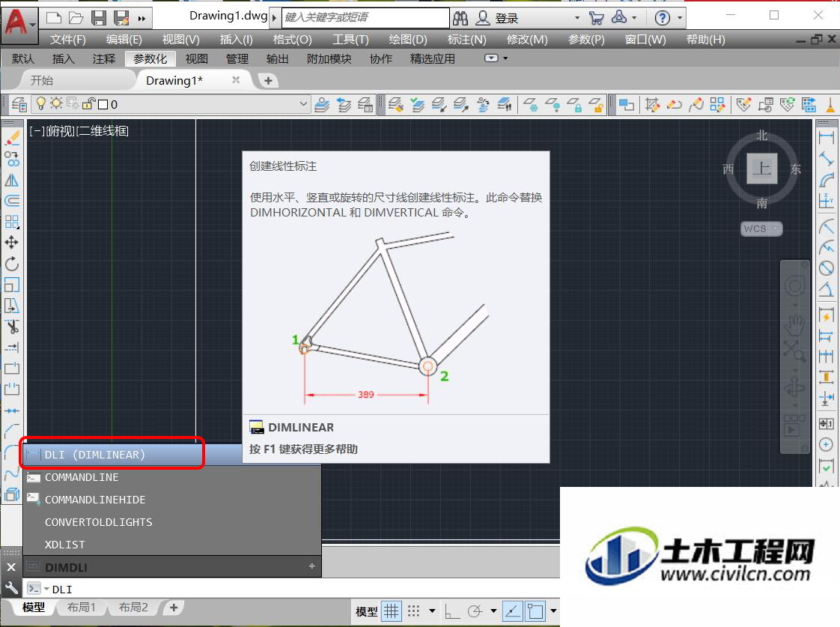Choose the Rectangular Array tool
840x627 pixels.
click(12, 221)
